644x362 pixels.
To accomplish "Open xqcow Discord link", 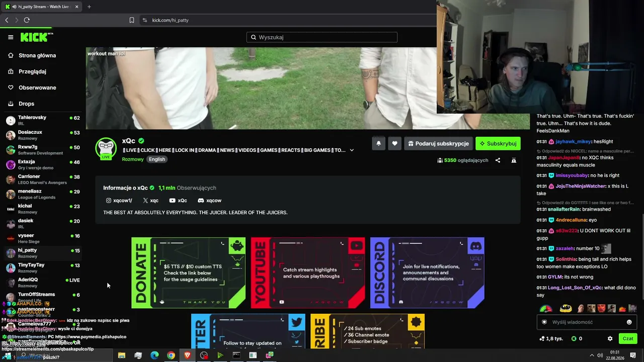I will click(x=209, y=201).
